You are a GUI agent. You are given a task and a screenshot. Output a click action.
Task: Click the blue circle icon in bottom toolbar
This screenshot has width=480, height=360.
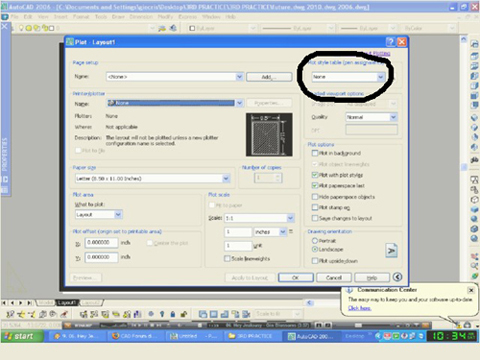pos(151,314)
